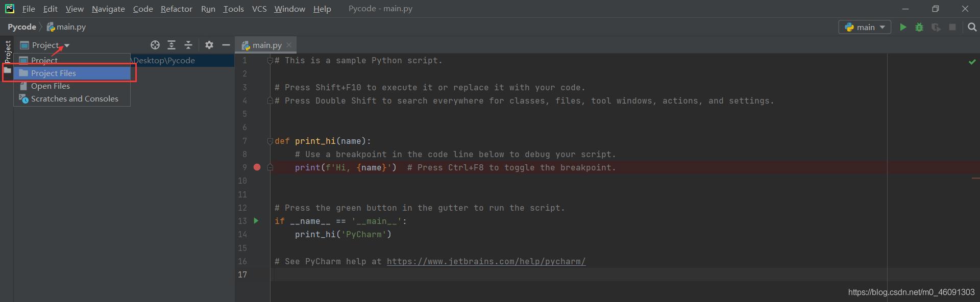Image resolution: width=980 pixels, height=302 pixels.
Task: Choose Project Files from the view list
Action: [x=72, y=73]
